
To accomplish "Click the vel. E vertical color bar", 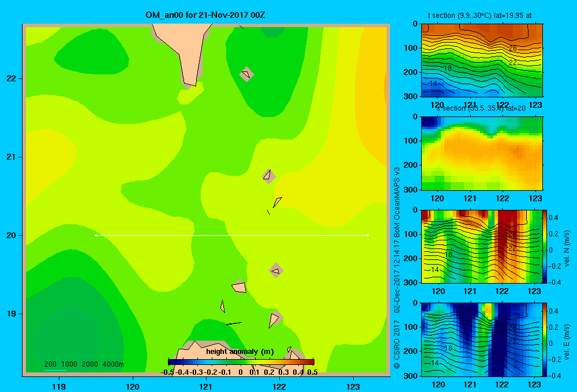I will point(545,340).
